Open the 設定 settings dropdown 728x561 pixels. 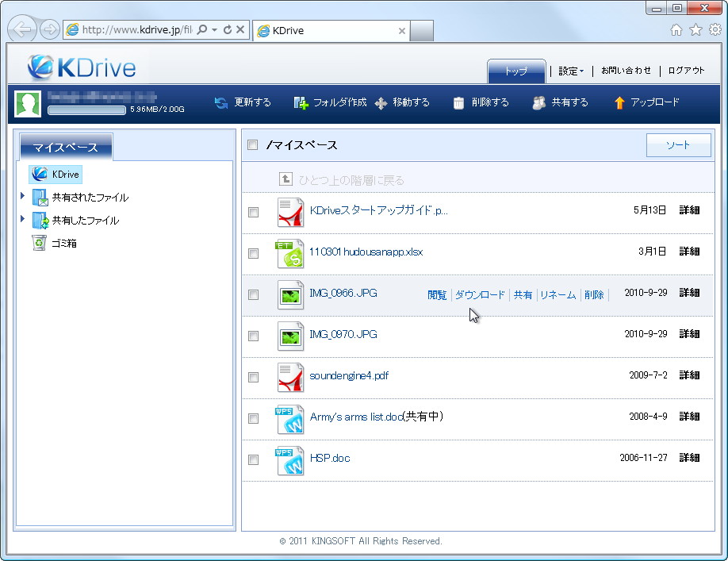coord(569,71)
